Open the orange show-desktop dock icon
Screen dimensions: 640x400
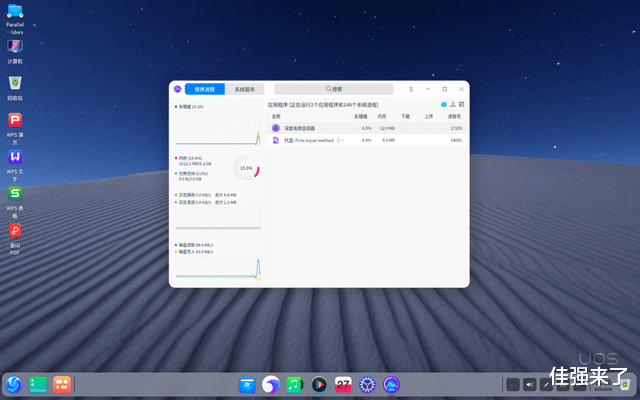click(62, 384)
